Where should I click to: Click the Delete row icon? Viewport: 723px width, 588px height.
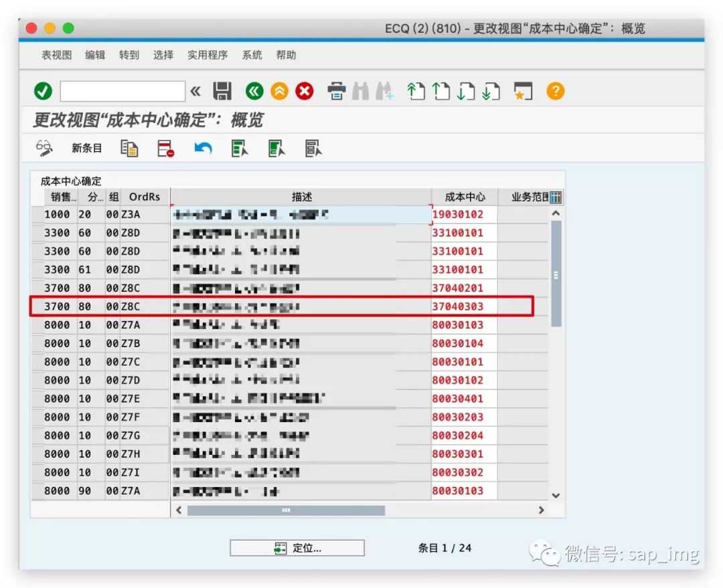point(166,149)
